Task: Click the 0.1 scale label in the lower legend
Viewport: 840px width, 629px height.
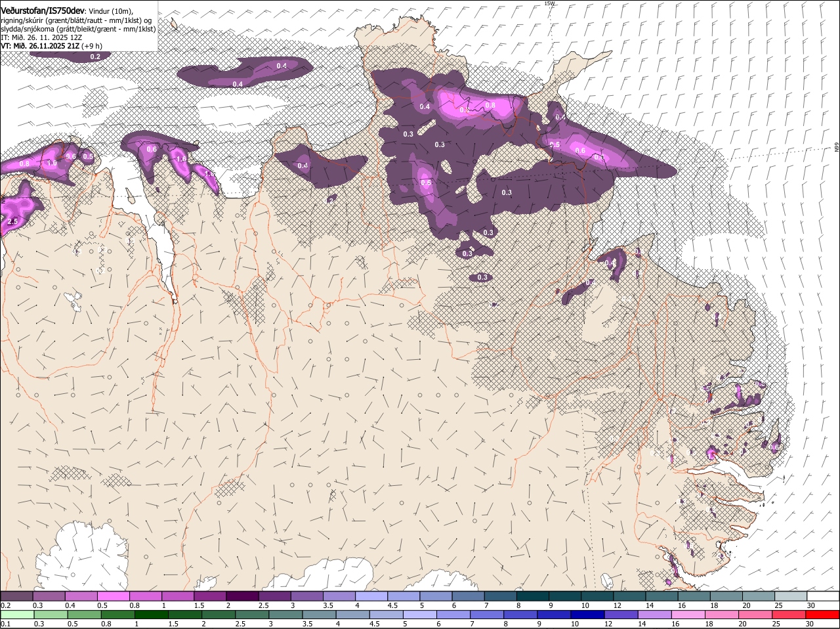Action: [5, 624]
